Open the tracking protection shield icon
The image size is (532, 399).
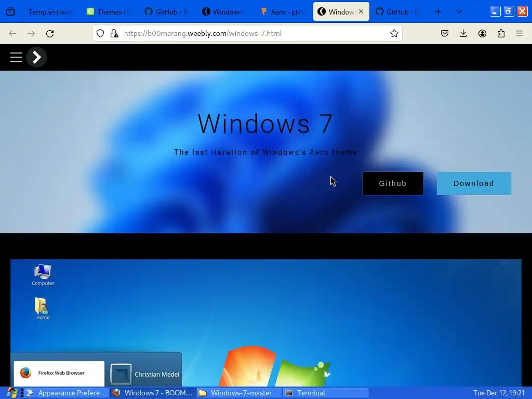(x=100, y=33)
